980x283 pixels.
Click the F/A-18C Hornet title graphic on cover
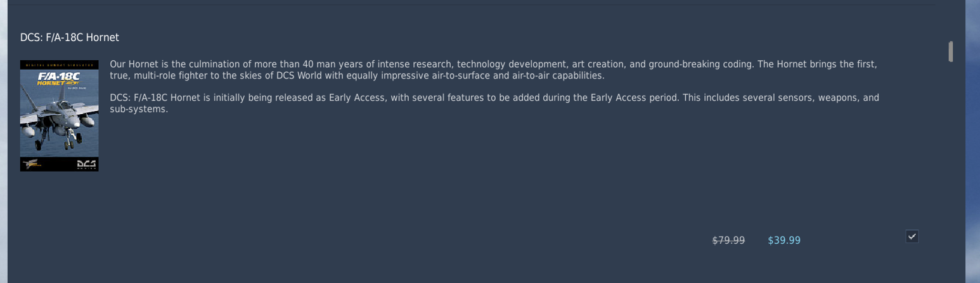coord(59,79)
